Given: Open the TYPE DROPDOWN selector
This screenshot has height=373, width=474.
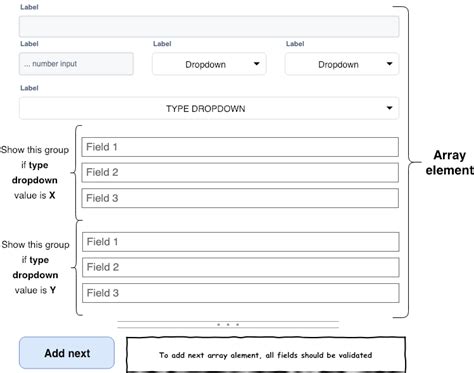Looking at the screenshot, I should point(209,108).
